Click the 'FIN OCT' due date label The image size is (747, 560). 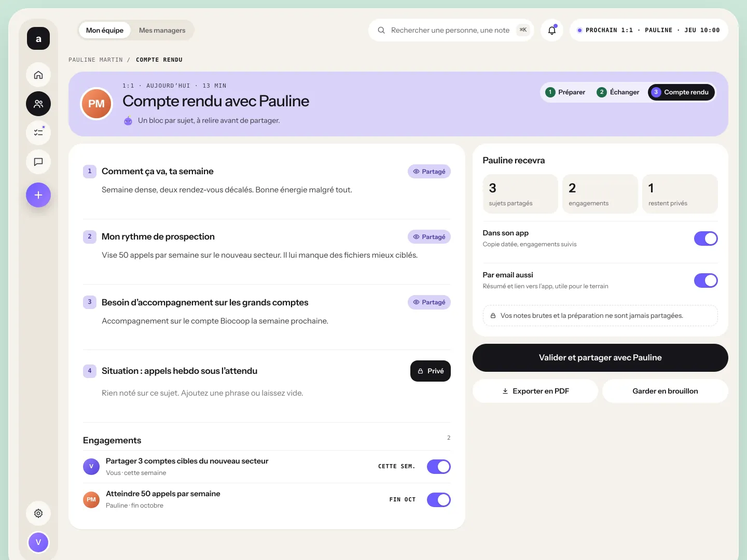(403, 500)
